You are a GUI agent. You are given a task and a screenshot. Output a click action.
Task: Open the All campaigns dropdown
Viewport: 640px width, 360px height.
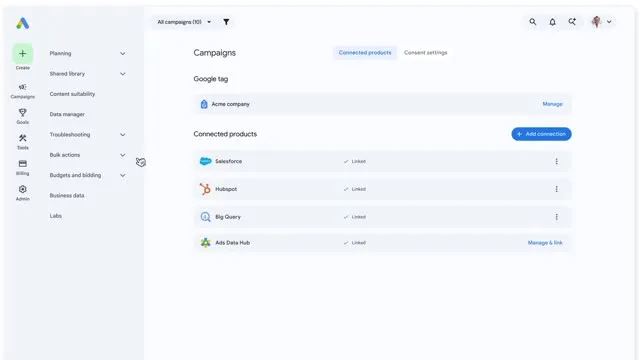tap(184, 22)
